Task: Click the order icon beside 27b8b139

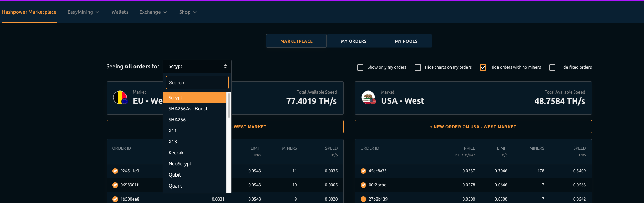Action: pyautogui.click(x=363, y=199)
